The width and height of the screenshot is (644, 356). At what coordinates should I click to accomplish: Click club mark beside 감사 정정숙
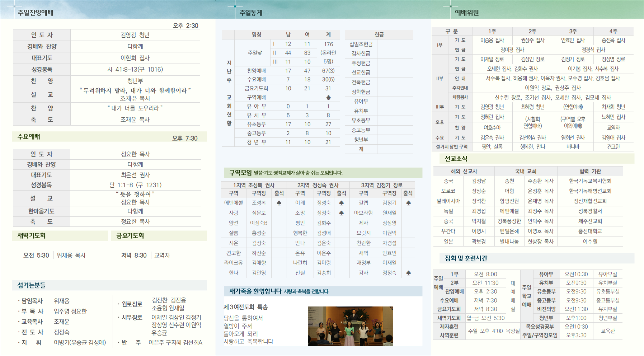(408, 273)
